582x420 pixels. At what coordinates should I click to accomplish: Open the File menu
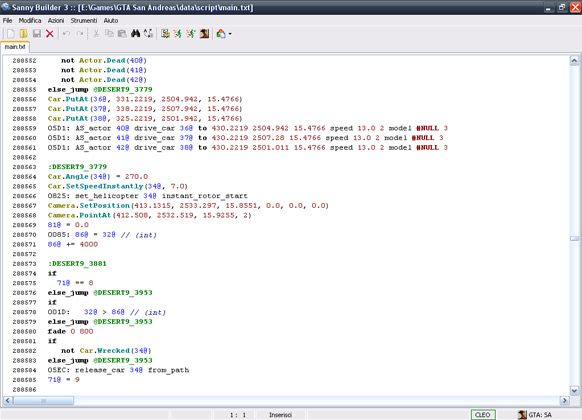click(x=7, y=20)
